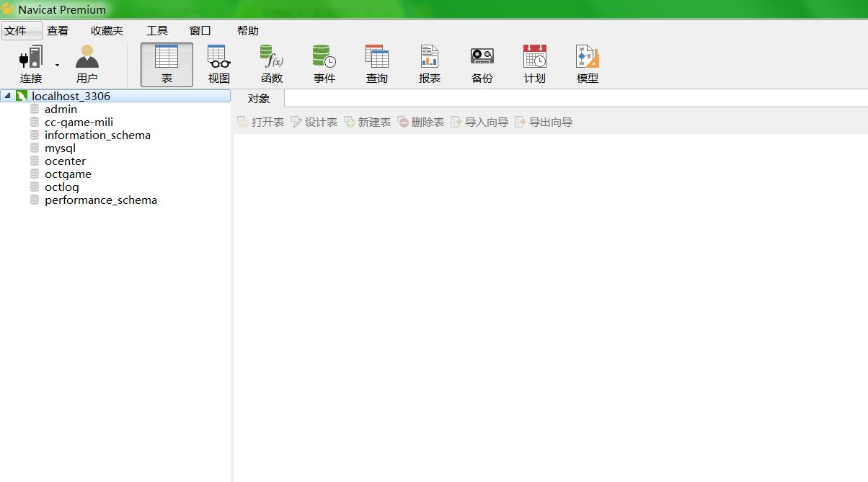This screenshot has height=482, width=868.
Task: Open the 用户 (User) management icon
Action: [x=87, y=58]
